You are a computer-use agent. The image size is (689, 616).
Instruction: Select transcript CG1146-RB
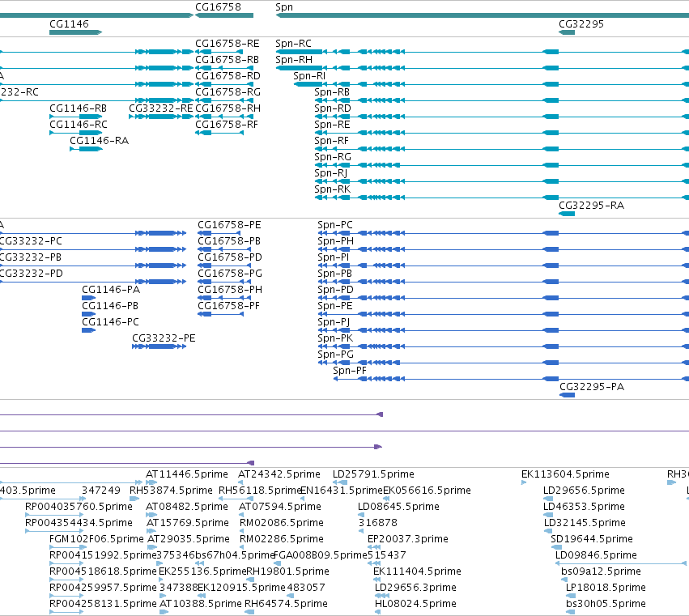pyautogui.click(x=78, y=108)
